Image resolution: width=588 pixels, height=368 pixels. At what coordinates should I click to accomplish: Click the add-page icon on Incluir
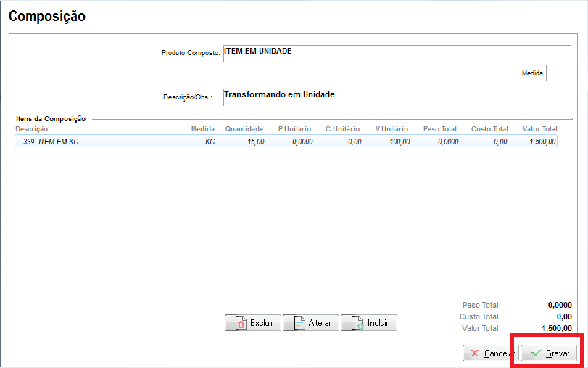[x=357, y=324]
